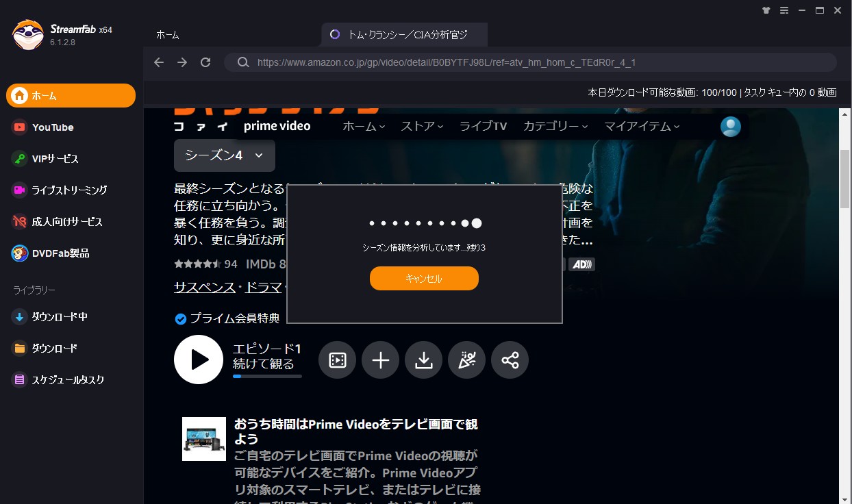Screen dimensions: 852x504
Task: Click the schedule task list icon
Action: 19,380
